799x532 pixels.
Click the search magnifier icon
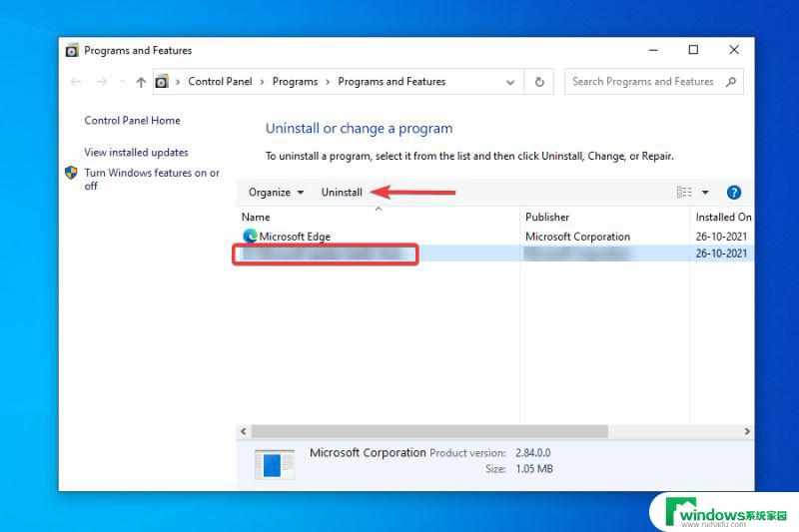click(x=731, y=82)
